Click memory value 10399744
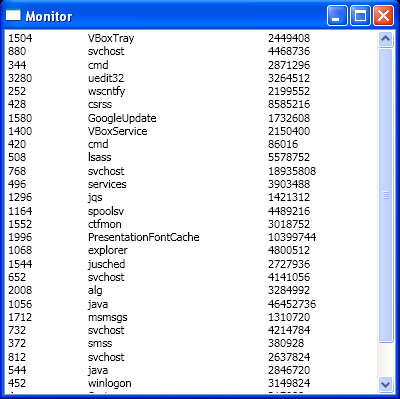Image resolution: width=400 pixels, height=399 pixels. point(292,237)
